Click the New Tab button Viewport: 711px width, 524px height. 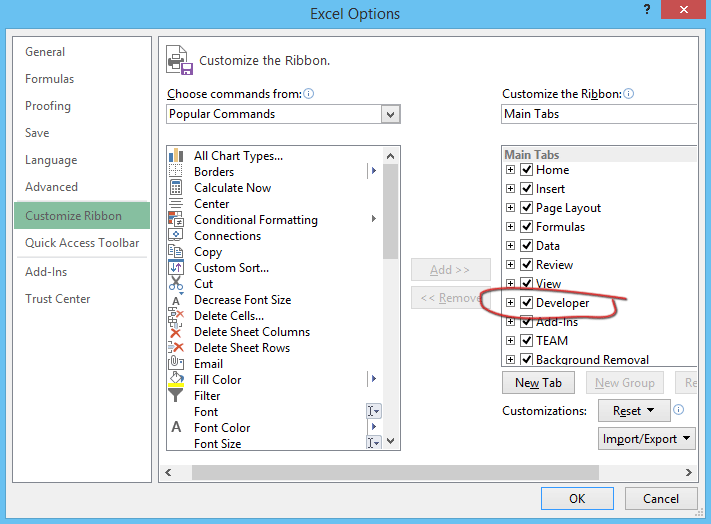[x=538, y=383]
